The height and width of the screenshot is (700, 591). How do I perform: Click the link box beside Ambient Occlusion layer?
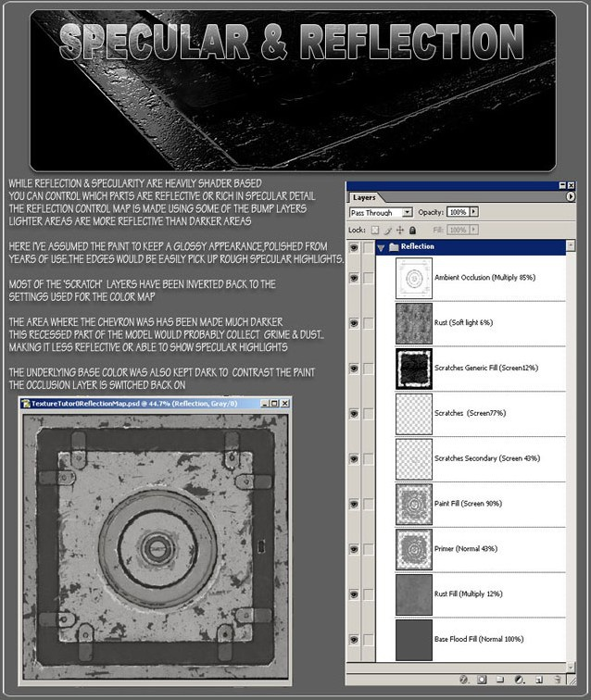pos(368,278)
